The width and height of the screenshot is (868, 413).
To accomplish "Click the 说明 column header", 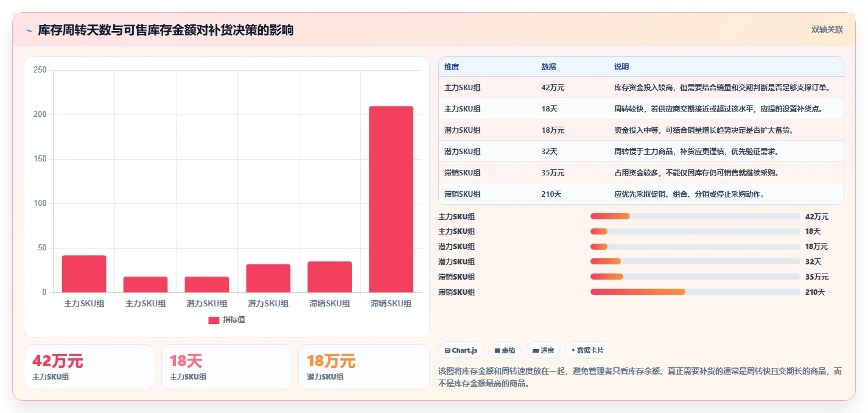I will [x=621, y=67].
